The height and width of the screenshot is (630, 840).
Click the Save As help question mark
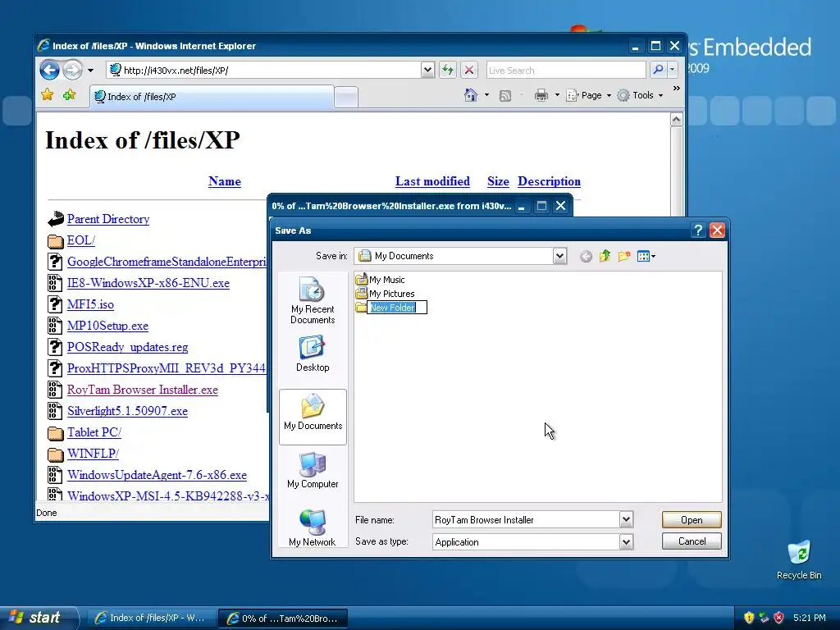tap(697, 231)
